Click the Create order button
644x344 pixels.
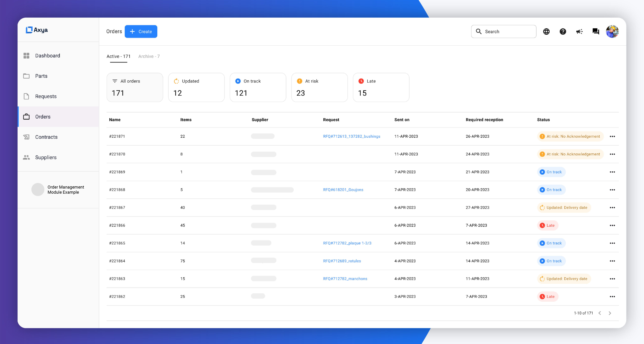point(141,31)
